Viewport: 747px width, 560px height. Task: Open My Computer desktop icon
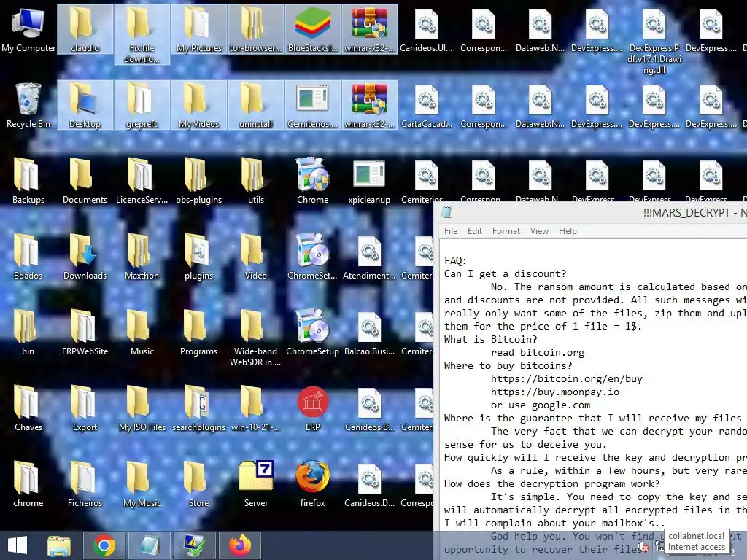tap(28, 29)
